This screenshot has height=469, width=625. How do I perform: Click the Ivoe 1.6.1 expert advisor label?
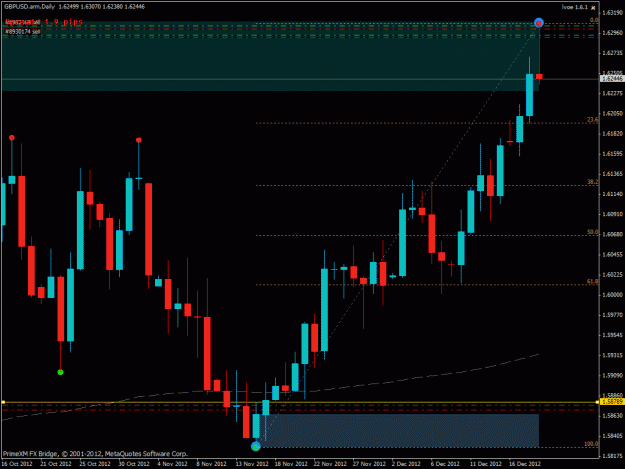(575, 7)
